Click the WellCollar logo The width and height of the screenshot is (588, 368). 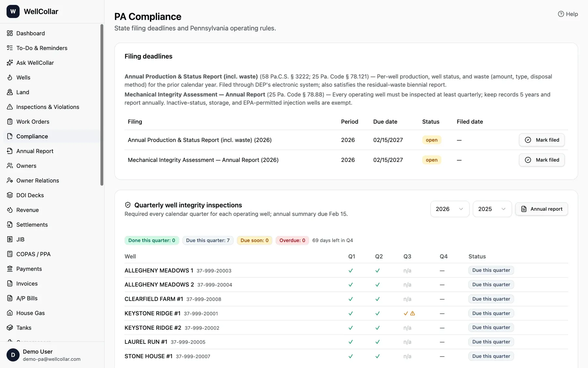pos(13,11)
